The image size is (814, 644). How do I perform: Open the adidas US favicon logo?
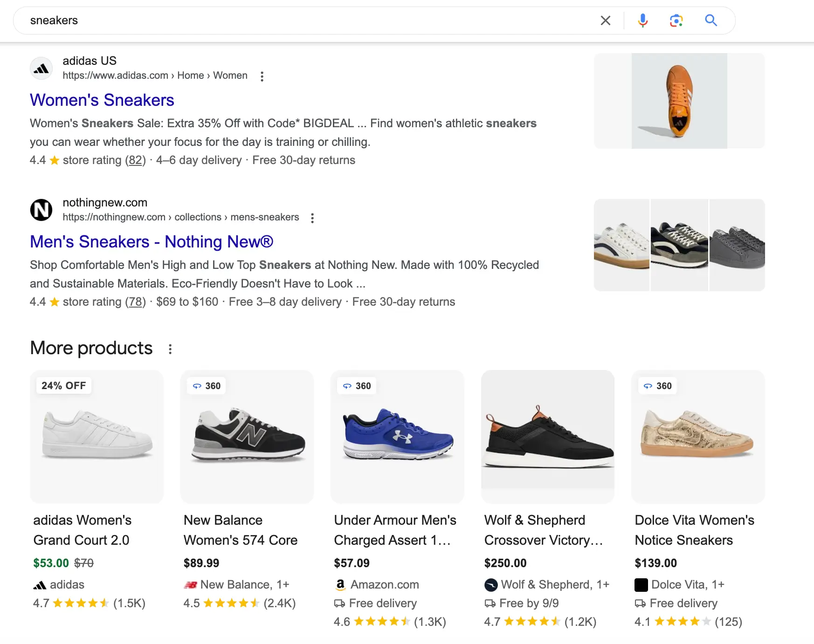tap(41, 69)
